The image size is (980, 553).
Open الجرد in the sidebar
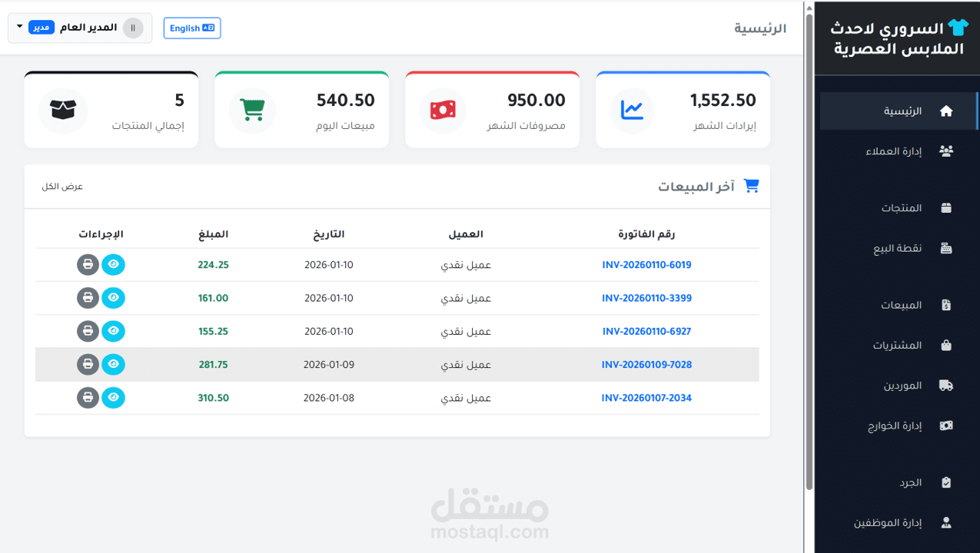click(897, 482)
